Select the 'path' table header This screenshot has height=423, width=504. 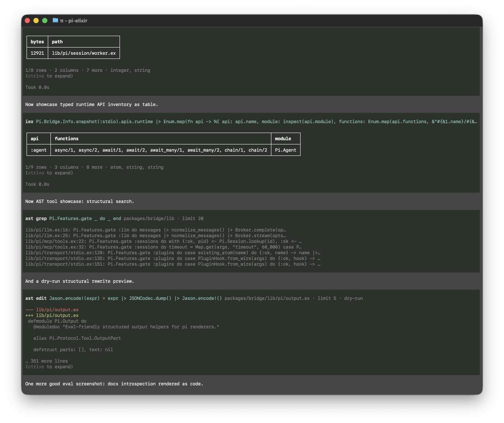point(84,42)
